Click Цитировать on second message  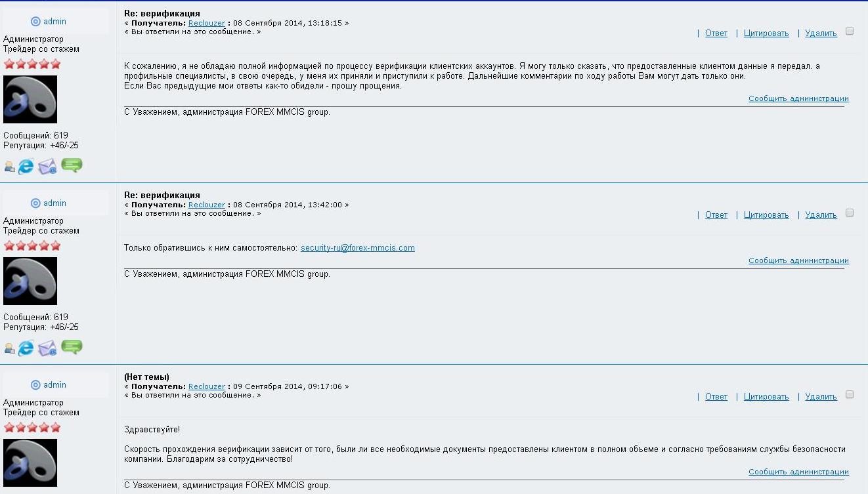click(x=766, y=215)
